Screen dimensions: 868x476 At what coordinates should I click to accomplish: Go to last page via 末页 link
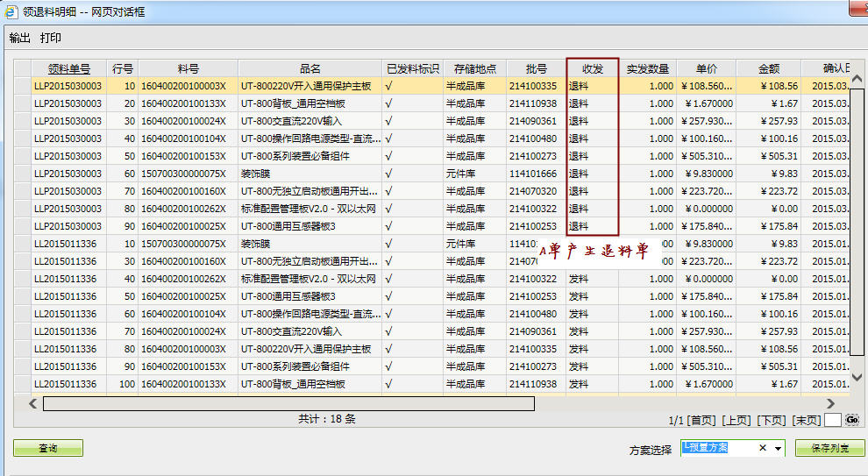807,421
